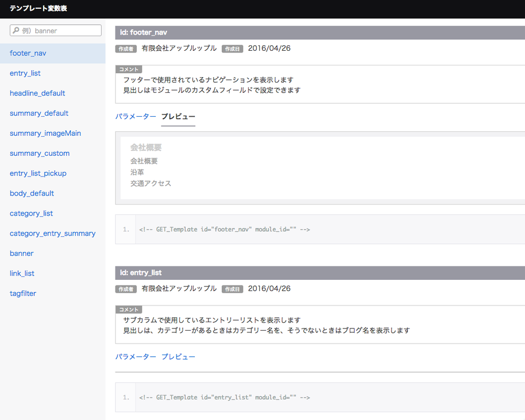The width and height of the screenshot is (525, 420).
Task: Select tagfilter sidebar item
Action: tap(23, 293)
